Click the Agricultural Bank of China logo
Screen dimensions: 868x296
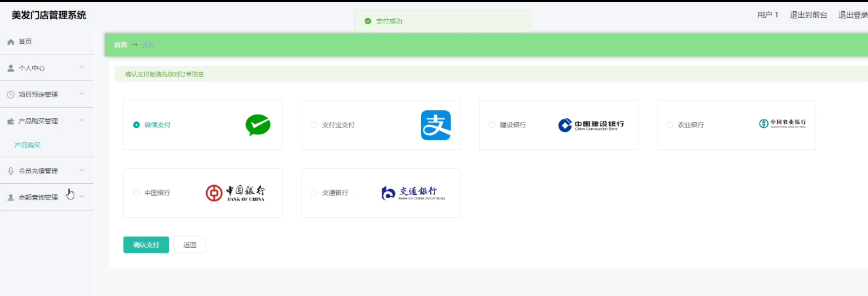pos(783,124)
